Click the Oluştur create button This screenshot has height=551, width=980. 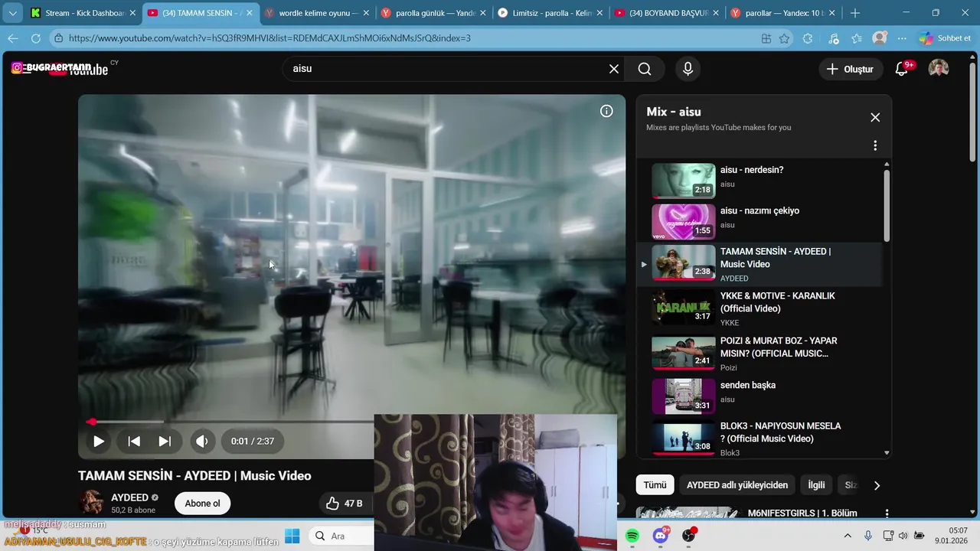[850, 69]
